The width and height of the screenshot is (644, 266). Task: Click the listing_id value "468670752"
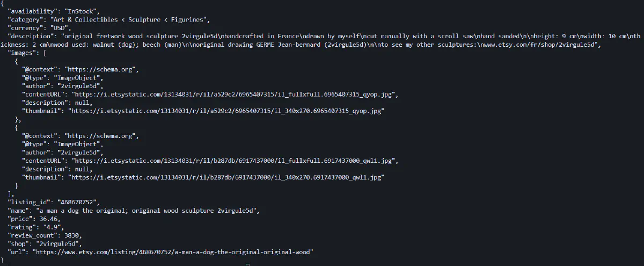click(x=77, y=202)
